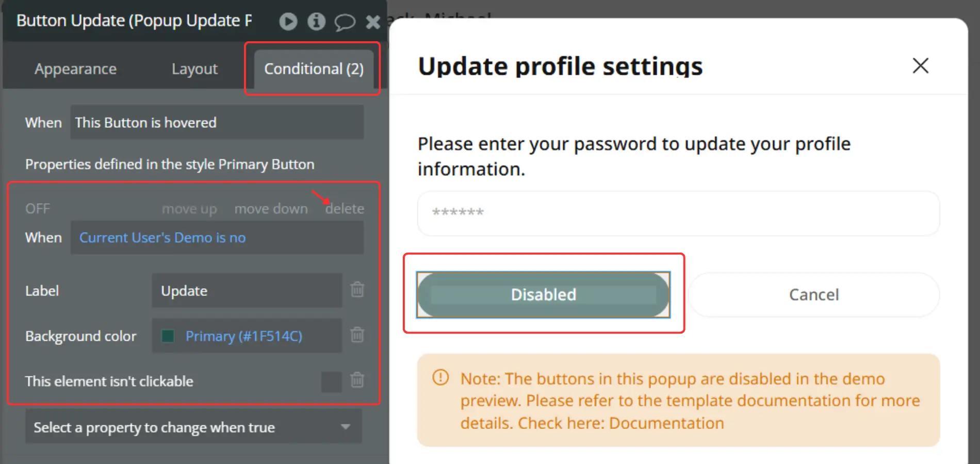This screenshot has width=980, height=464.
Task: Open the Primary (#1F514C) color selector
Action: coord(243,336)
